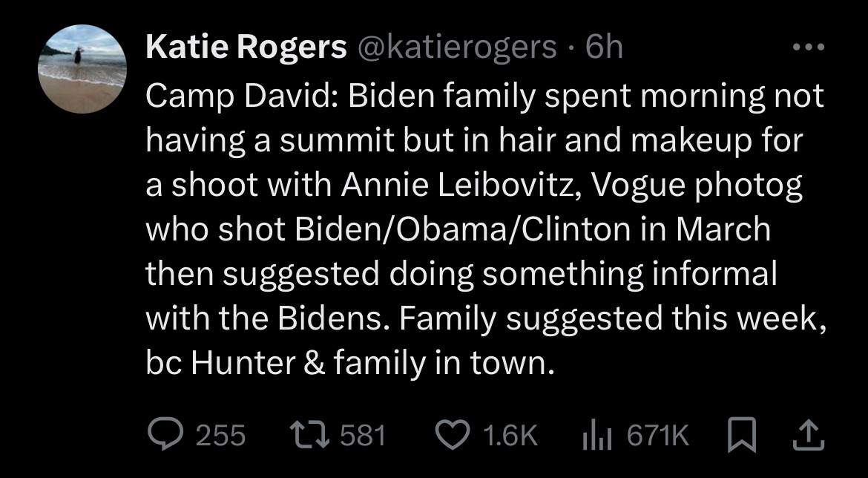Like the tweet with the heart icon
868x478 pixels.
pyautogui.click(x=451, y=435)
